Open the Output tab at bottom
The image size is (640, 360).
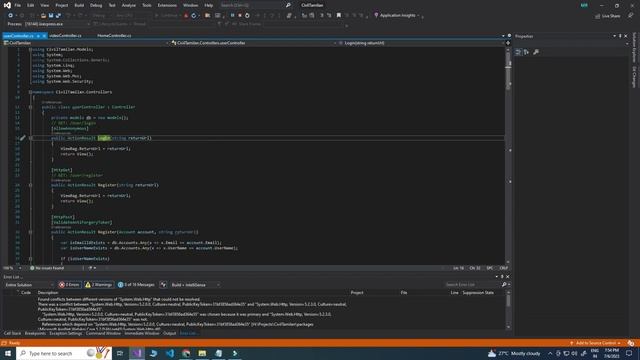click(169, 333)
